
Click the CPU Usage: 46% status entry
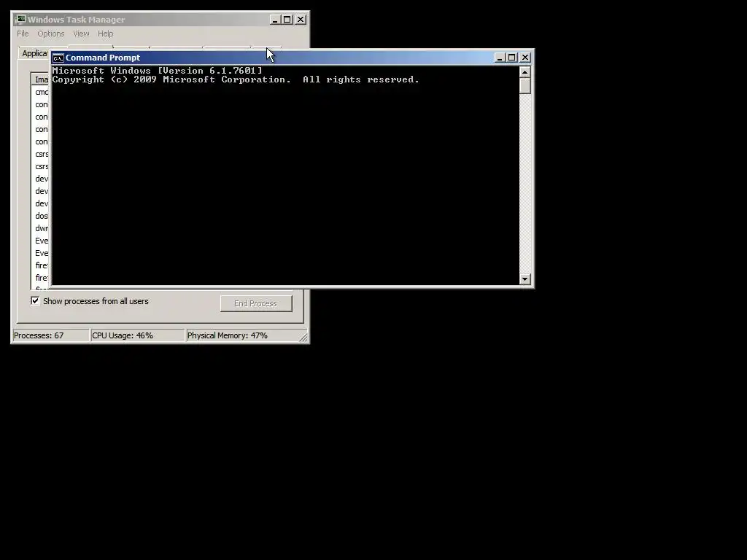pos(137,335)
